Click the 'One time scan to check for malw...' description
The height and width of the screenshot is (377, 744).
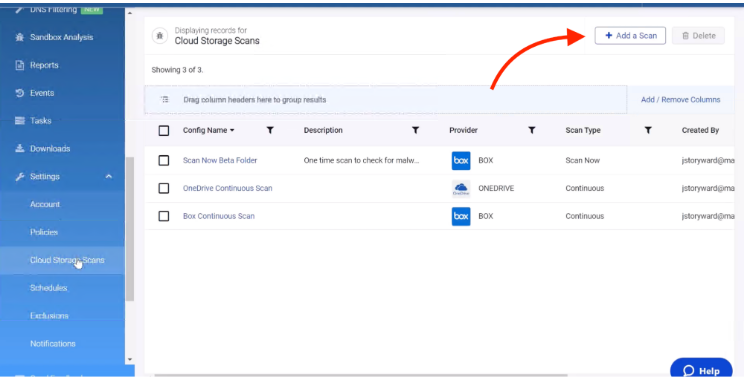click(362, 160)
